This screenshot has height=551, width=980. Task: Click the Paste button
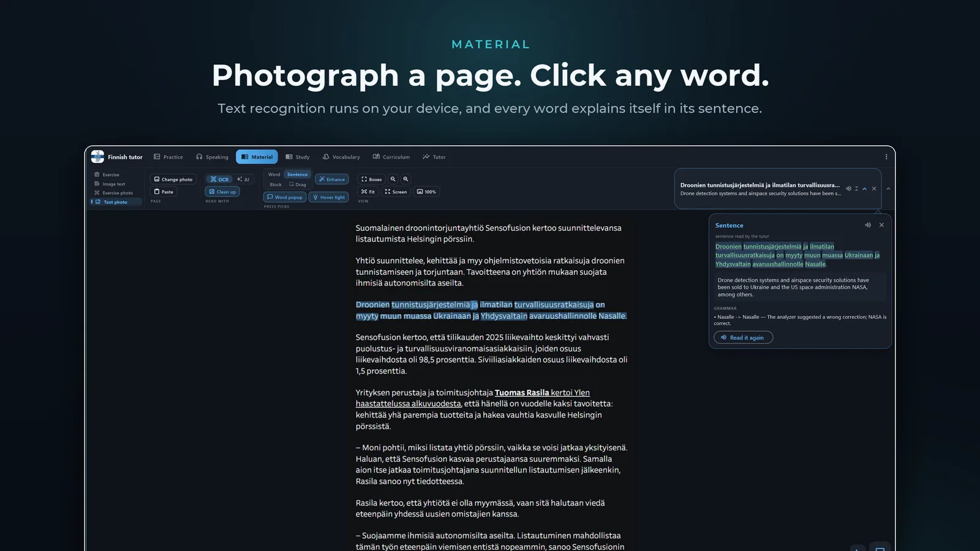tap(164, 192)
